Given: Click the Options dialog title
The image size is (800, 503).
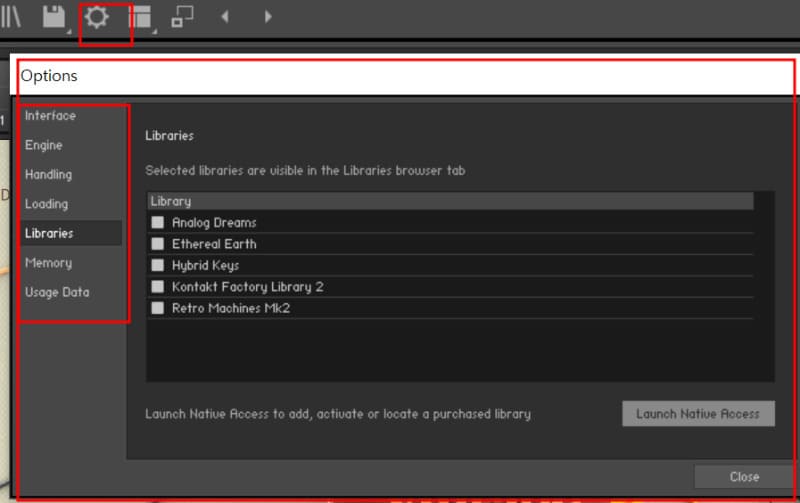Looking at the screenshot, I should pyautogui.click(x=49, y=76).
